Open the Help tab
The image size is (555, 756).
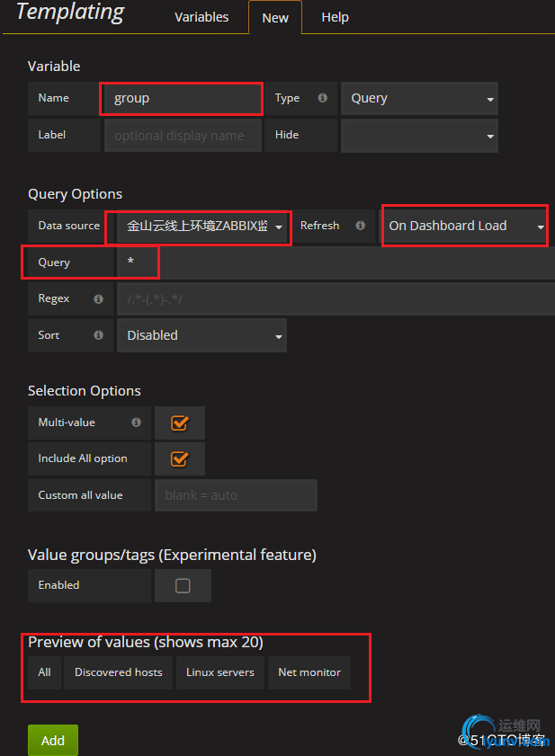(335, 17)
